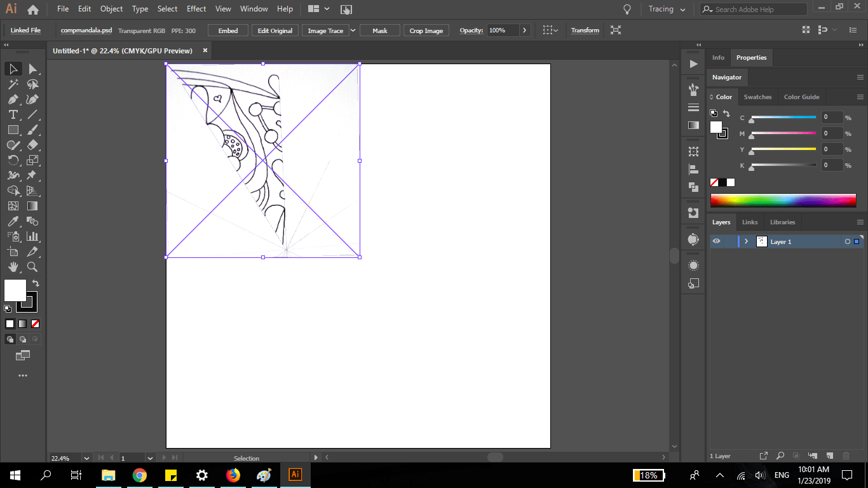
Task: Click the Embed button
Action: [x=228, y=30]
